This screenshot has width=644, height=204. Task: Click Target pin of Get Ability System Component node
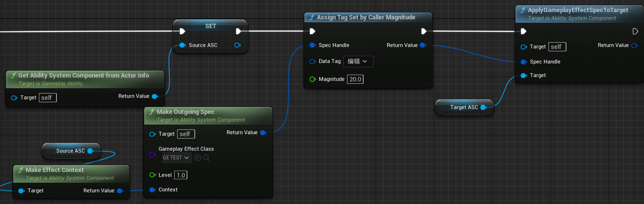coord(14,97)
